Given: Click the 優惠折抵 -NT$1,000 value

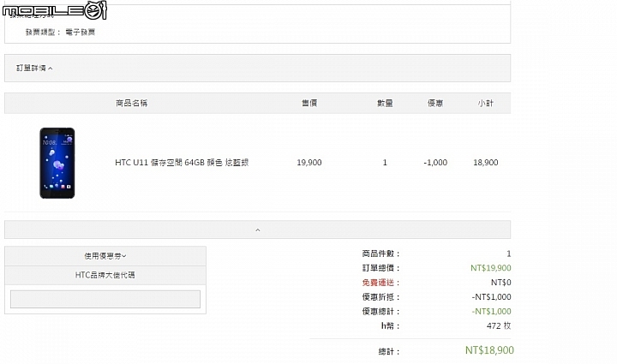Looking at the screenshot, I should [x=492, y=297].
